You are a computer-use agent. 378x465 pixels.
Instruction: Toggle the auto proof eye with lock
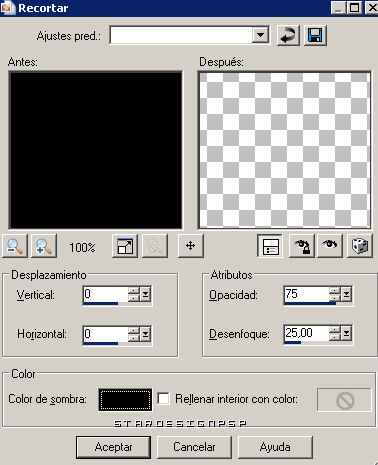[302, 246]
